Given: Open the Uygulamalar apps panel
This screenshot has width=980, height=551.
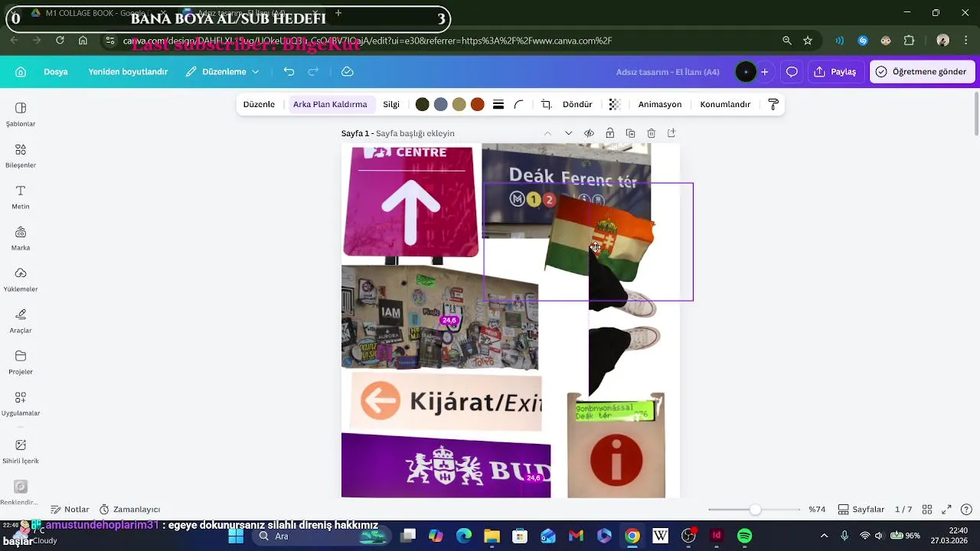Looking at the screenshot, I should 21,403.
